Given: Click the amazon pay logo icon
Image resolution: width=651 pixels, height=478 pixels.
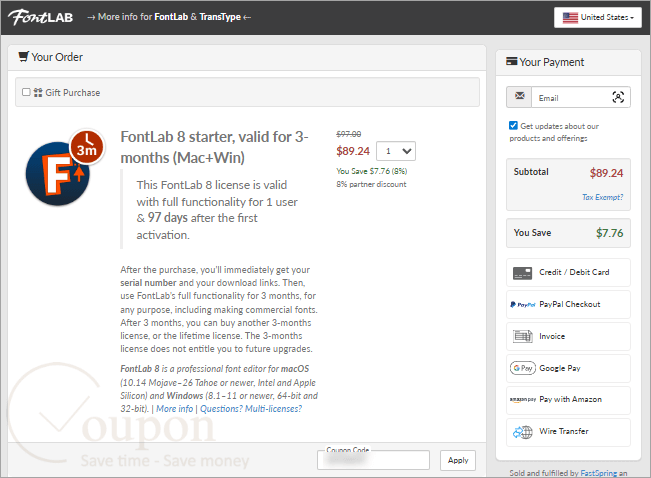Looking at the screenshot, I should tap(523, 400).
